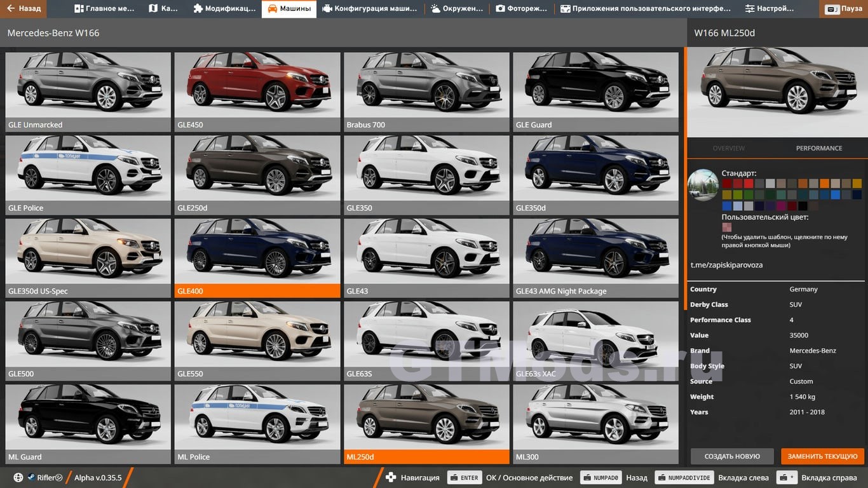The image size is (868, 488).
Task: Choose the GLE43 AMG Night Package car
Action: (x=596, y=258)
